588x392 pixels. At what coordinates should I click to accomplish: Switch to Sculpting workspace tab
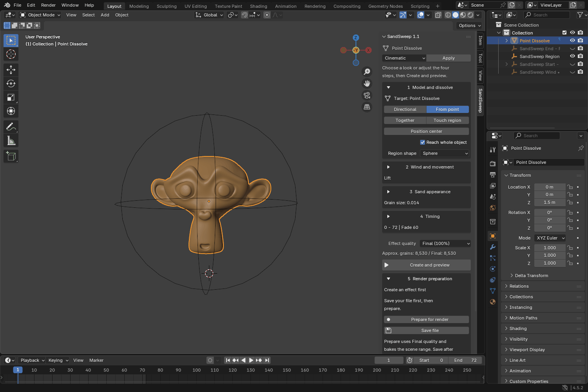click(x=167, y=6)
